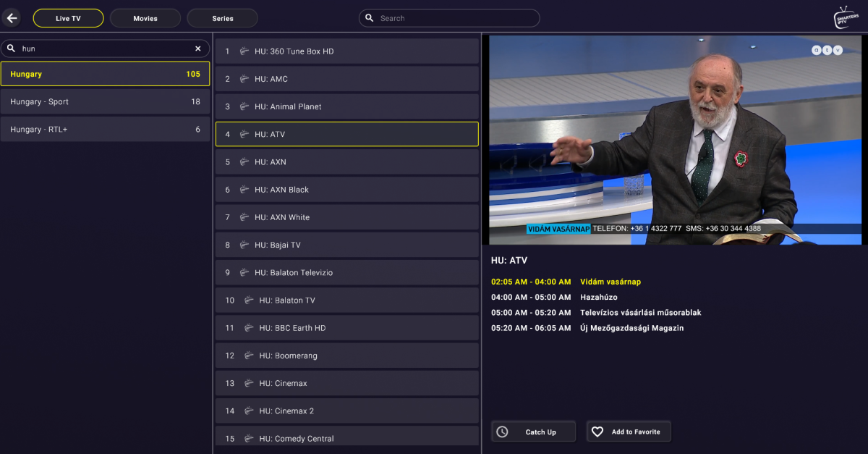The height and width of the screenshot is (454, 868).
Task: Switch to the Movies tab
Action: [145, 18]
